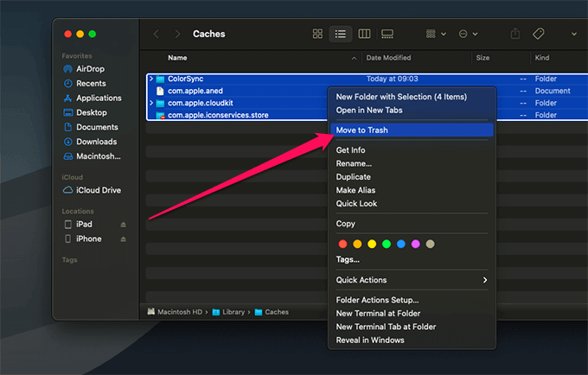The height and width of the screenshot is (375, 588).
Task: Click the Edit Tags toolbar icon
Action: (539, 34)
